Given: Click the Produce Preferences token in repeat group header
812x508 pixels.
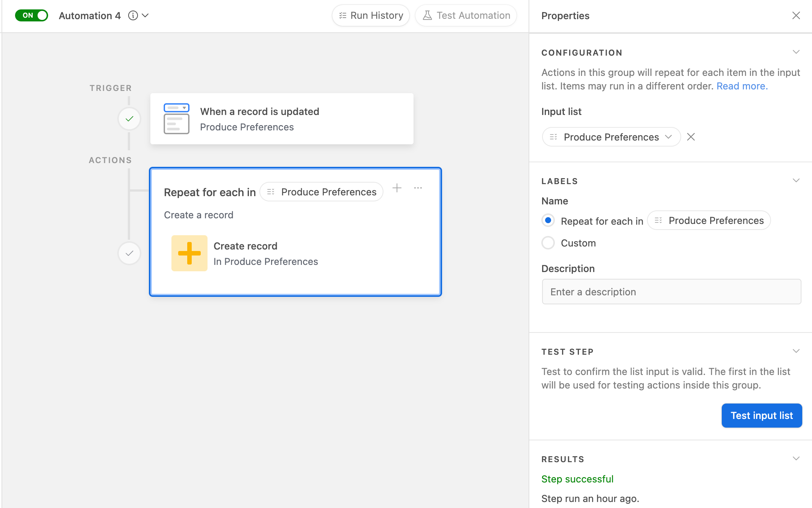Looking at the screenshot, I should (321, 192).
